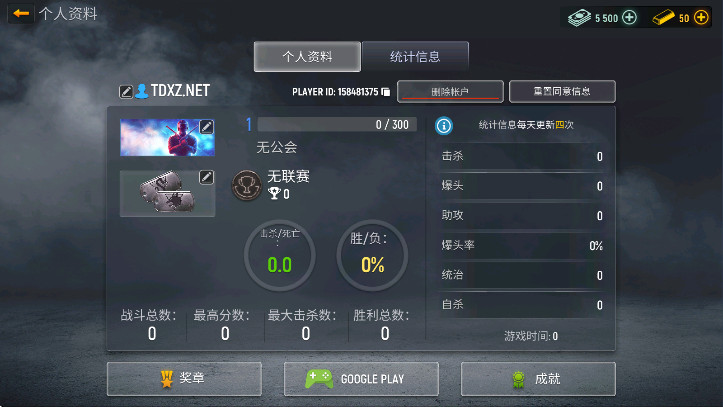Click the dog tags thumbnail image

(x=167, y=194)
